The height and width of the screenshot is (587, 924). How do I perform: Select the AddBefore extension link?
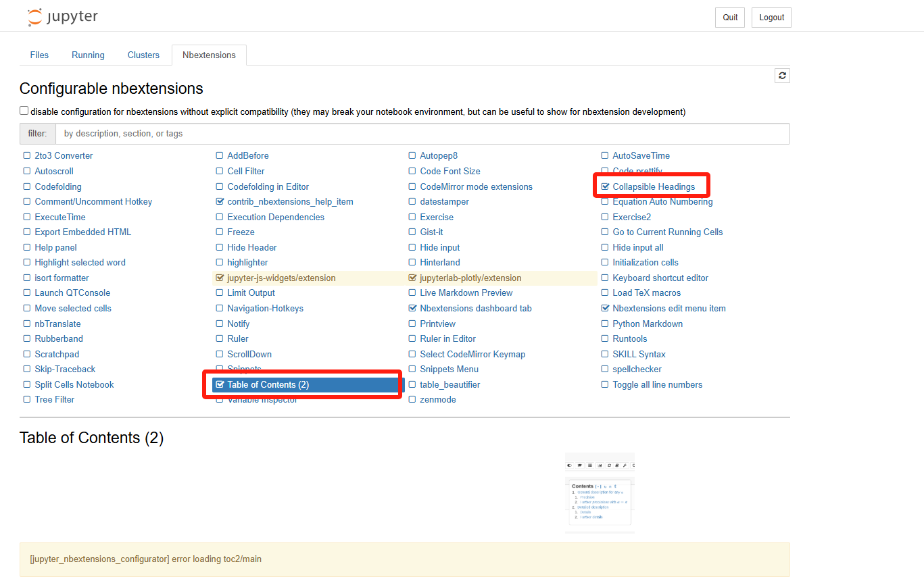[248, 156]
